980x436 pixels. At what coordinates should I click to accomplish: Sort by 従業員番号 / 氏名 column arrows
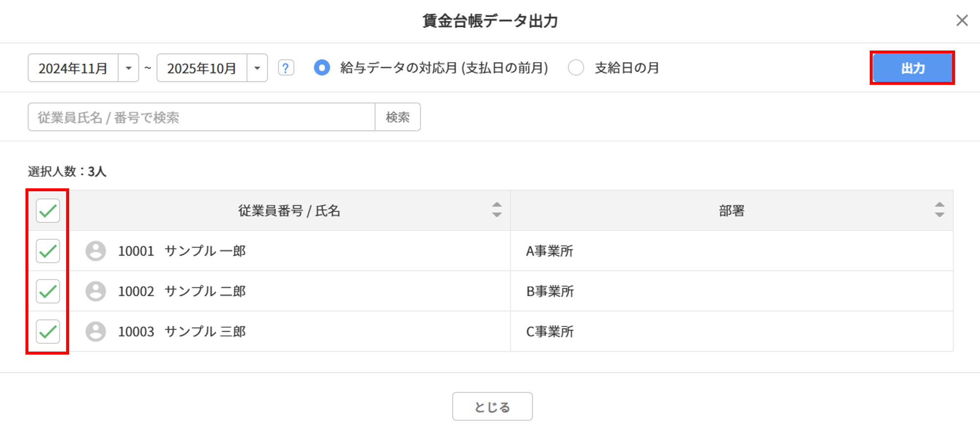pyautogui.click(x=497, y=210)
